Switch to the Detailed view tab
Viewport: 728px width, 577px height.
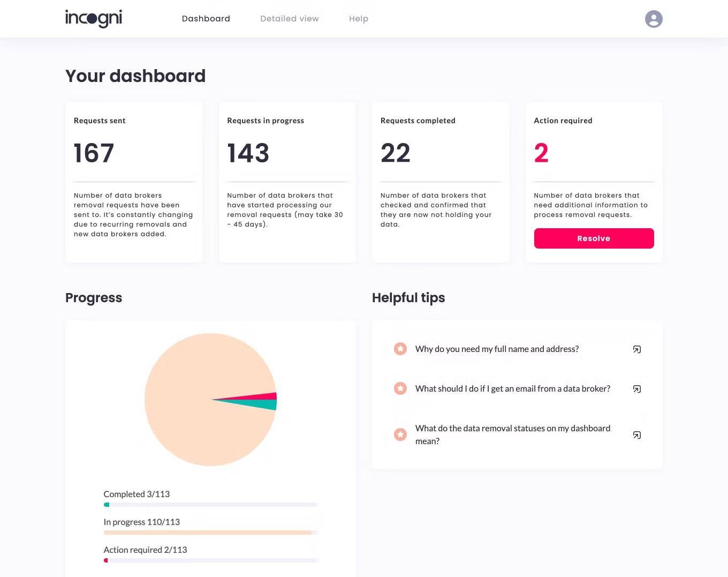tap(290, 19)
